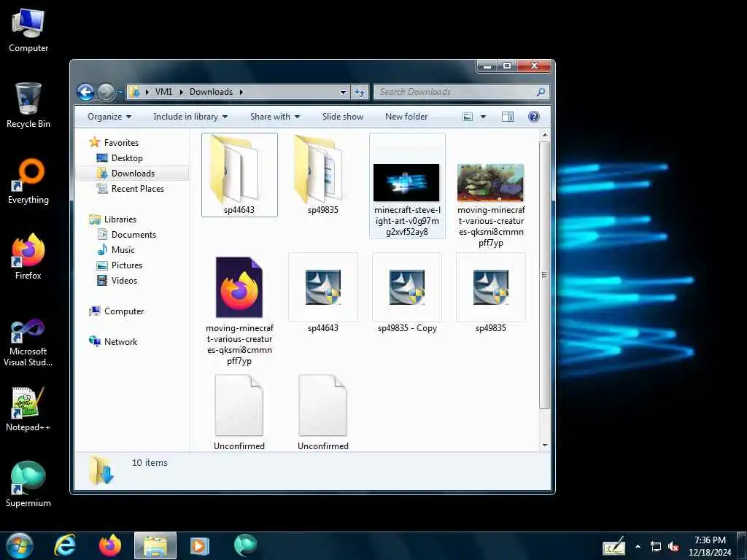
Task: Click the muted volume tray icon
Action: pos(673,546)
